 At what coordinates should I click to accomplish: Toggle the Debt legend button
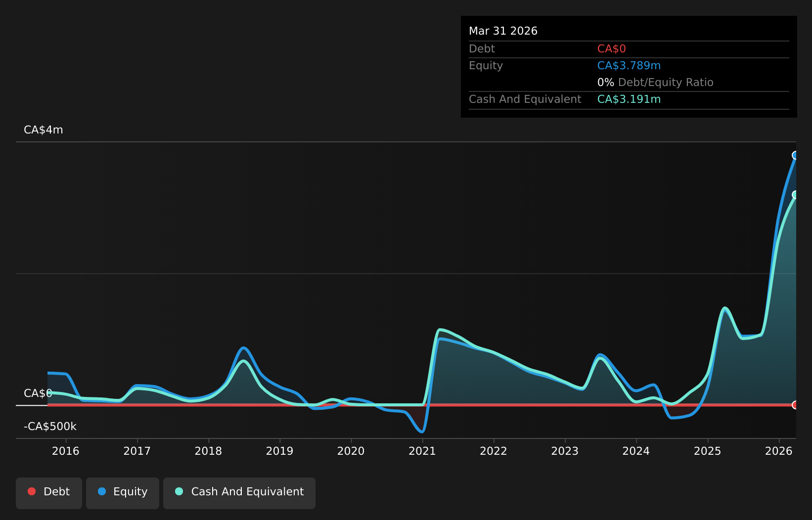point(49,493)
